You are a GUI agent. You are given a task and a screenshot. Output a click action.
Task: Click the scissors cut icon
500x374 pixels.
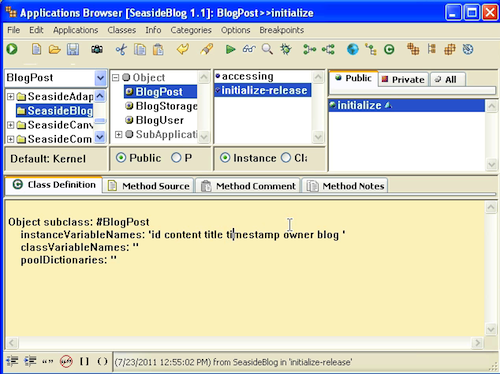click(121, 50)
